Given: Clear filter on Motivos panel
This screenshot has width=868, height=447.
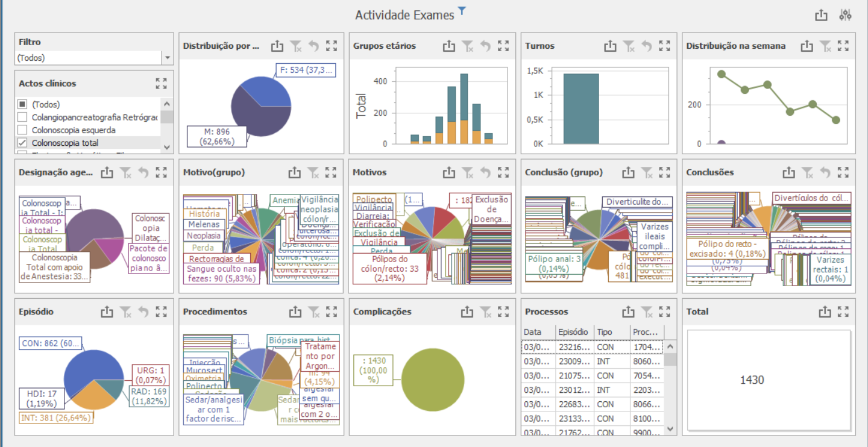Looking at the screenshot, I should pyautogui.click(x=467, y=173).
